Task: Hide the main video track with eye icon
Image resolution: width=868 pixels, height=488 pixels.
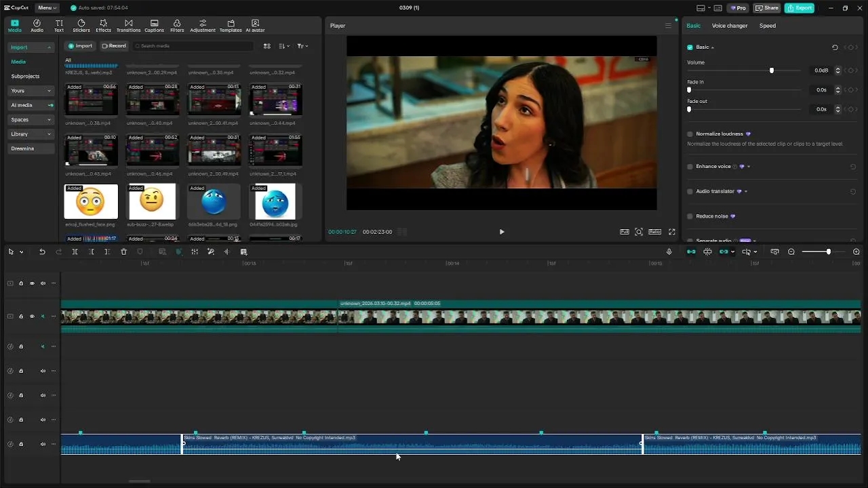Action: click(32, 317)
